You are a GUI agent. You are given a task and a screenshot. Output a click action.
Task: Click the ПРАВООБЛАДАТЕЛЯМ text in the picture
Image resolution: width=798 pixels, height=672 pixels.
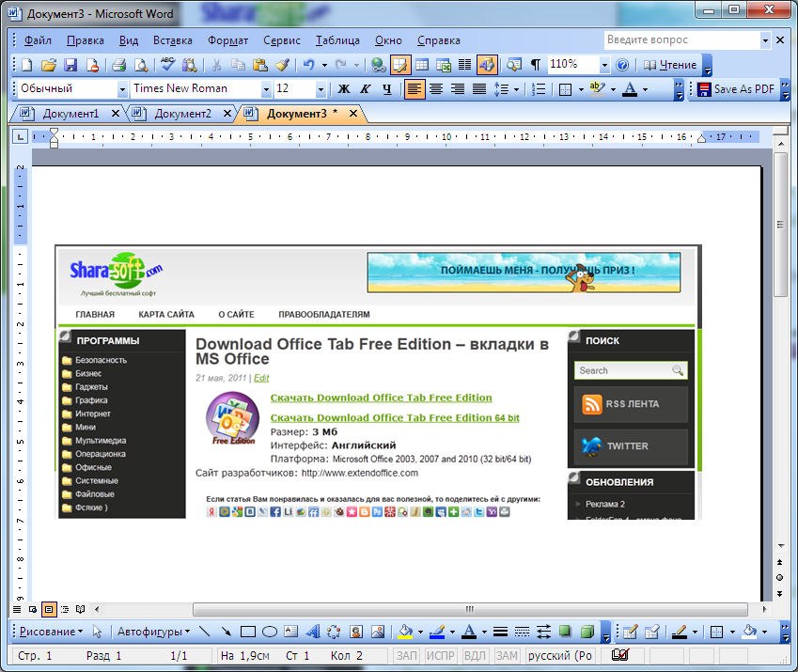click(x=323, y=314)
